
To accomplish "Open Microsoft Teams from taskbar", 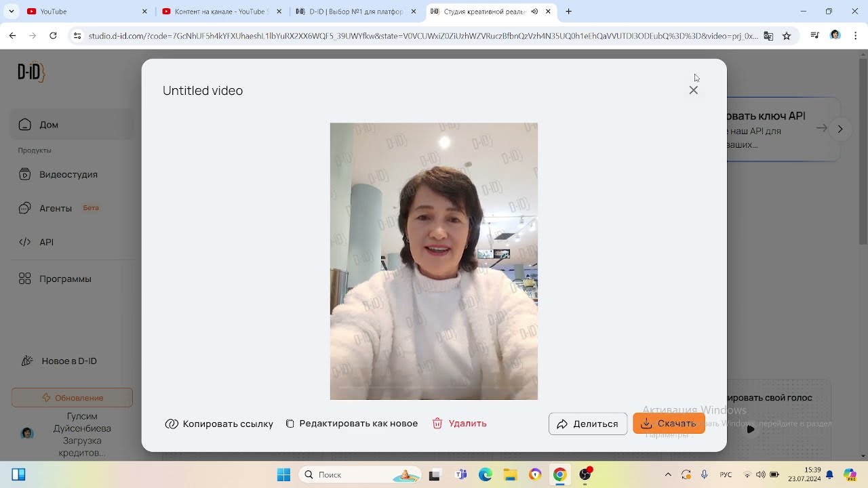I will (x=460, y=474).
